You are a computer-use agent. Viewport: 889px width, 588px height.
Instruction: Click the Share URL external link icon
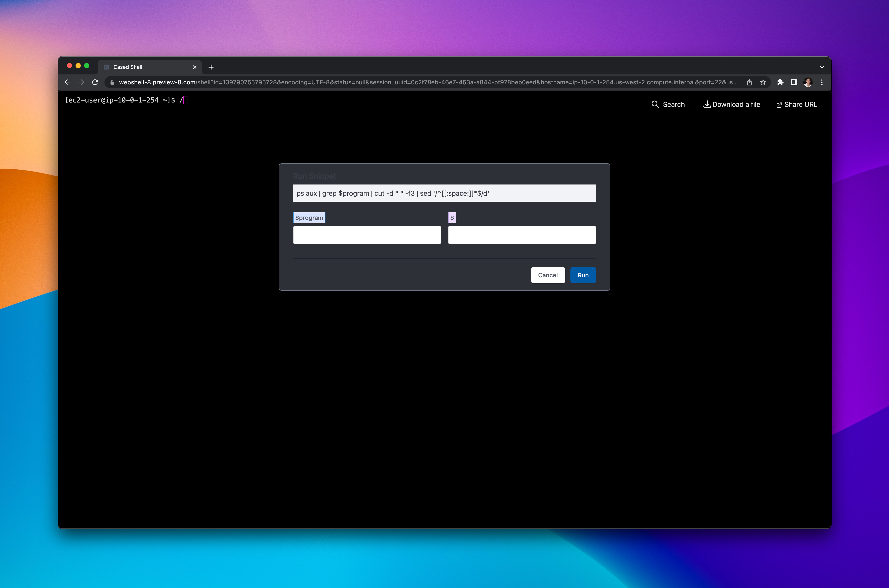(779, 105)
